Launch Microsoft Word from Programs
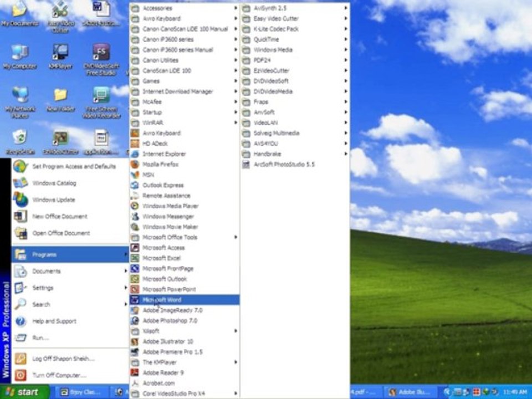This screenshot has width=532, height=399. tap(185, 300)
